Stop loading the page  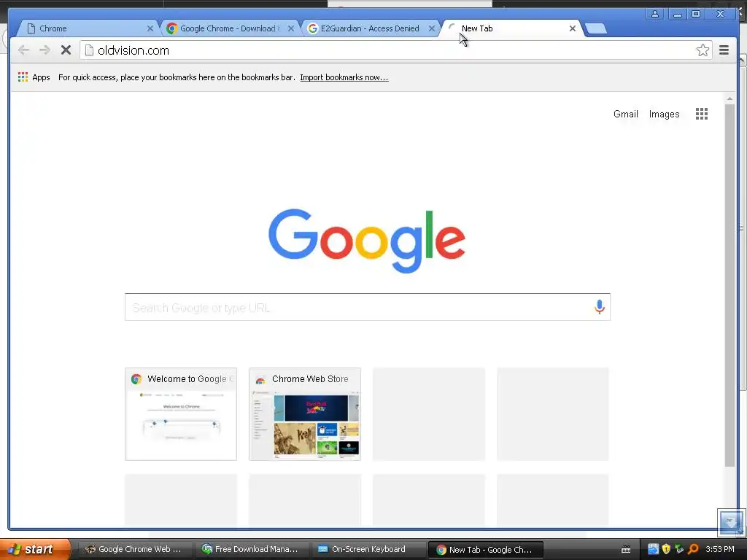(x=66, y=50)
